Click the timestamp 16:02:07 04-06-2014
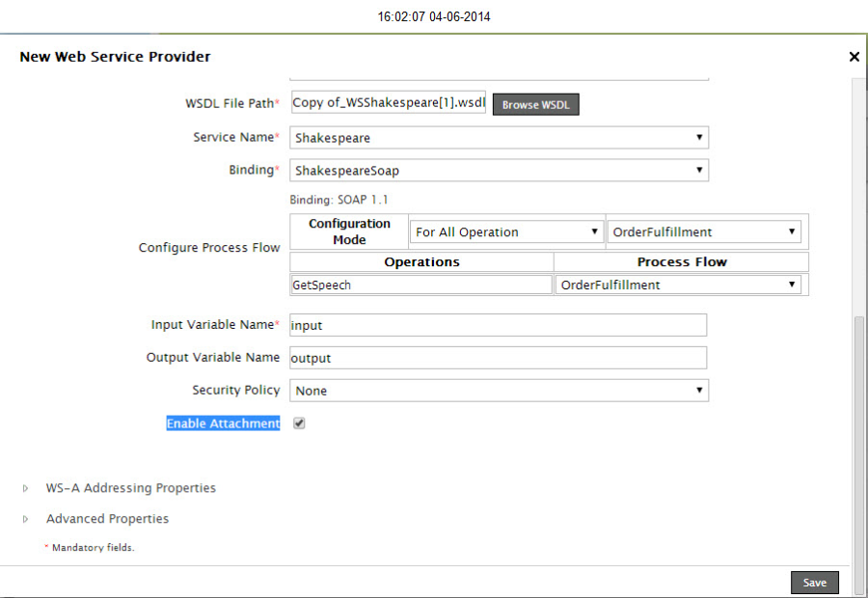This screenshot has width=868, height=598. click(x=434, y=16)
